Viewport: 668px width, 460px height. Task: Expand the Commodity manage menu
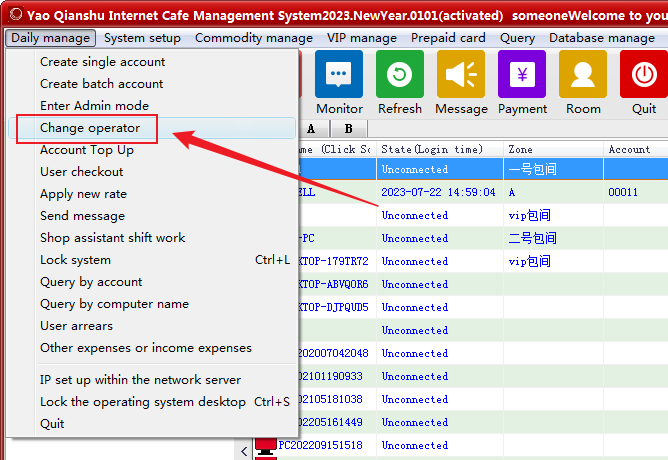(254, 38)
